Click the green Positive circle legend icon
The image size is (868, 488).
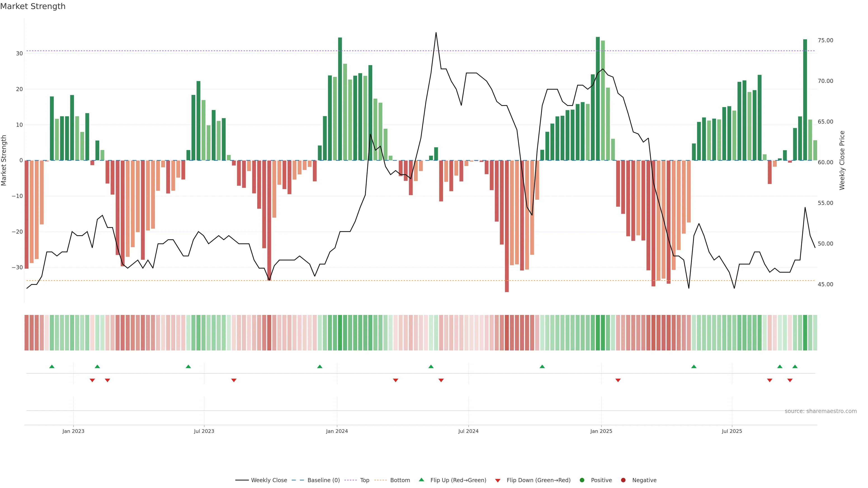582,480
